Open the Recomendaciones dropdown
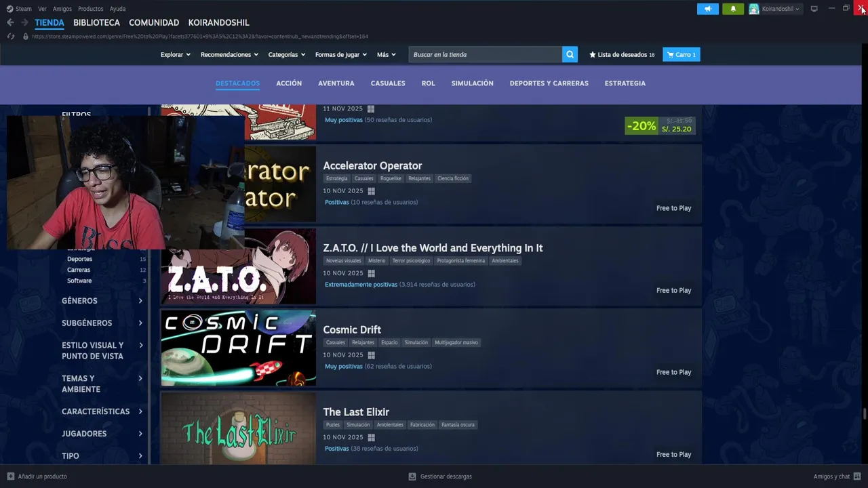868x488 pixels. coord(229,54)
